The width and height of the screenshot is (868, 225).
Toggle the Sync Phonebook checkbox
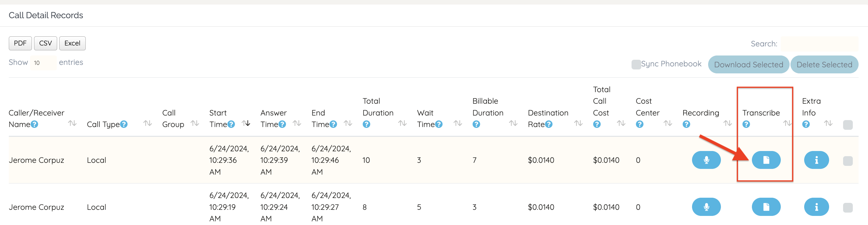coord(636,64)
